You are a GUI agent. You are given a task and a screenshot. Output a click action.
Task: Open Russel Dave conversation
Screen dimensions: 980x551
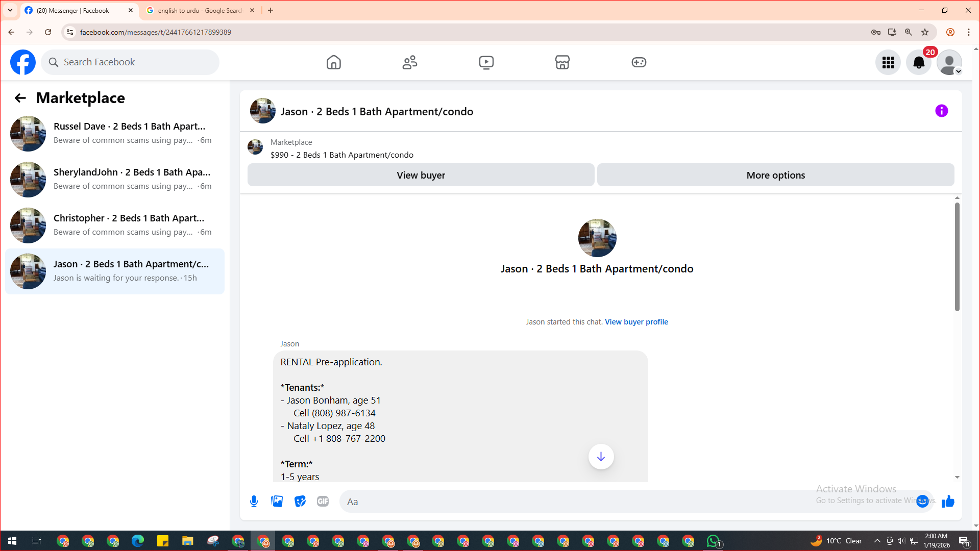pyautogui.click(x=115, y=134)
